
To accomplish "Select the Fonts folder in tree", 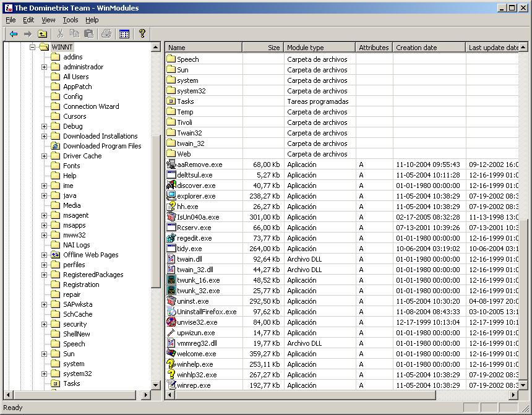I will click(x=72, y=166).
